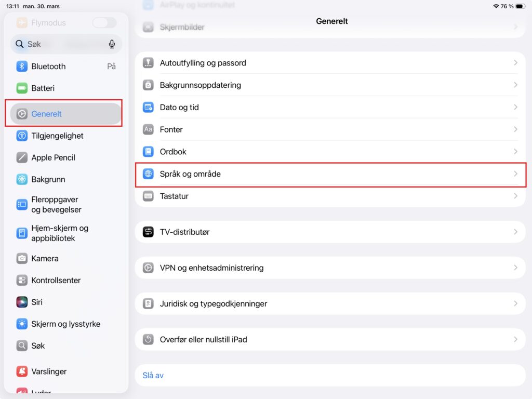Click the Språk og område globe icon

coord(148,174)
